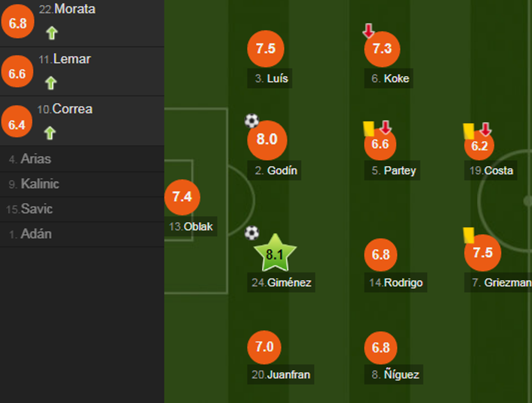Click Lemar's green substitution arrow
The image size is (532, 403).
point(50,83)
